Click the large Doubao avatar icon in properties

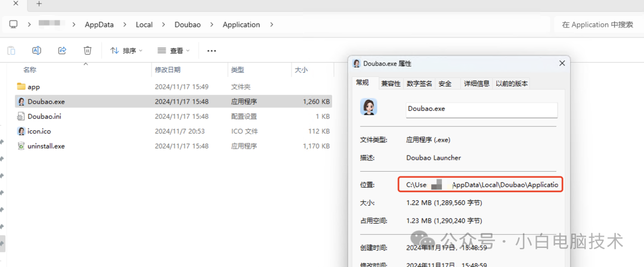pos(369,107)
